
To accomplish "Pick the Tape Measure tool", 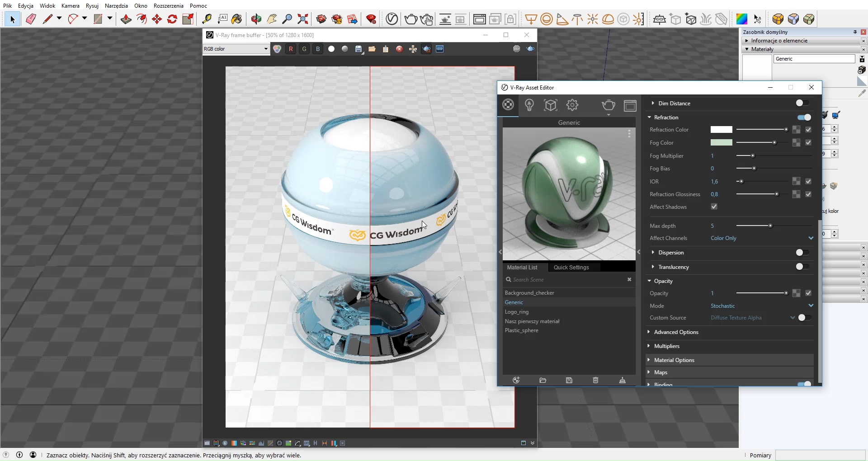I will 207,19.
